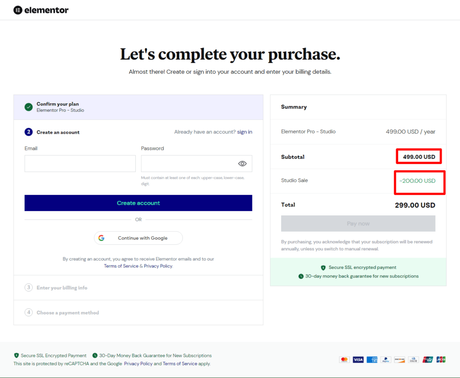
Task: Click the Password input field
Action: (197, 163)
